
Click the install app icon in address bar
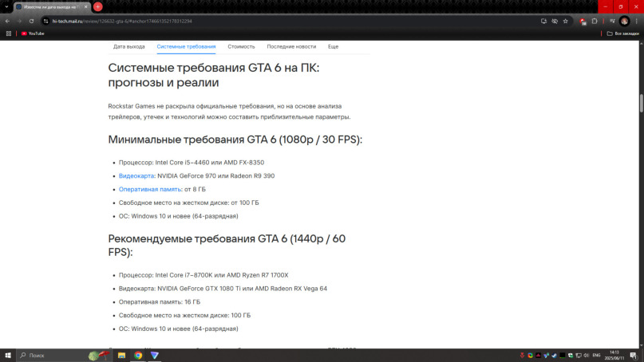coord(543,21)
